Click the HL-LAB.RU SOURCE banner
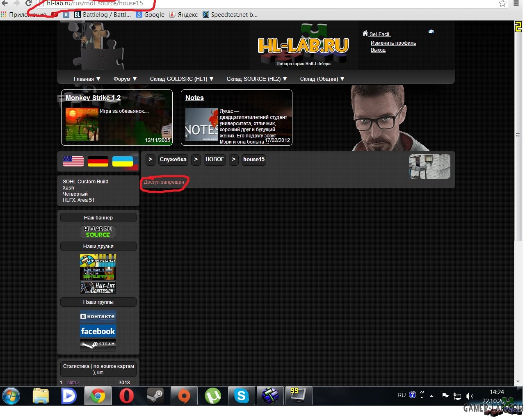Viewport: 525px width, 420px height. click(x=98, y=232)
